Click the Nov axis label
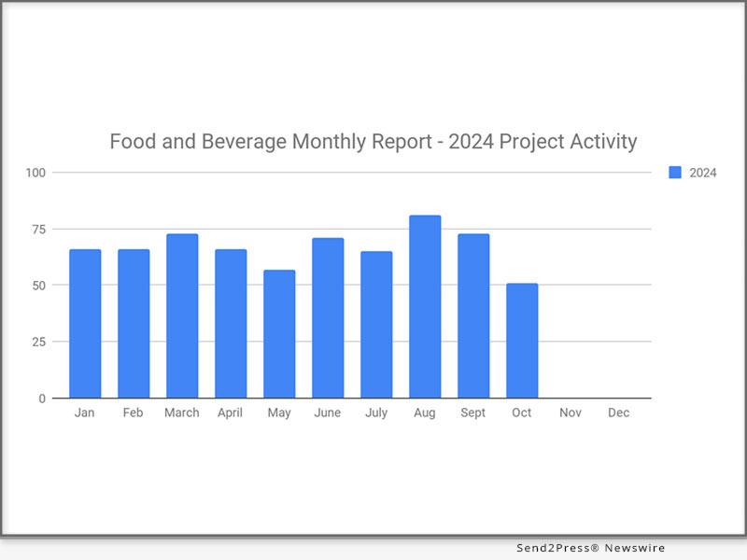Image resolution: width=747 pixels, height=560 pixels. [x=571, y=413]
